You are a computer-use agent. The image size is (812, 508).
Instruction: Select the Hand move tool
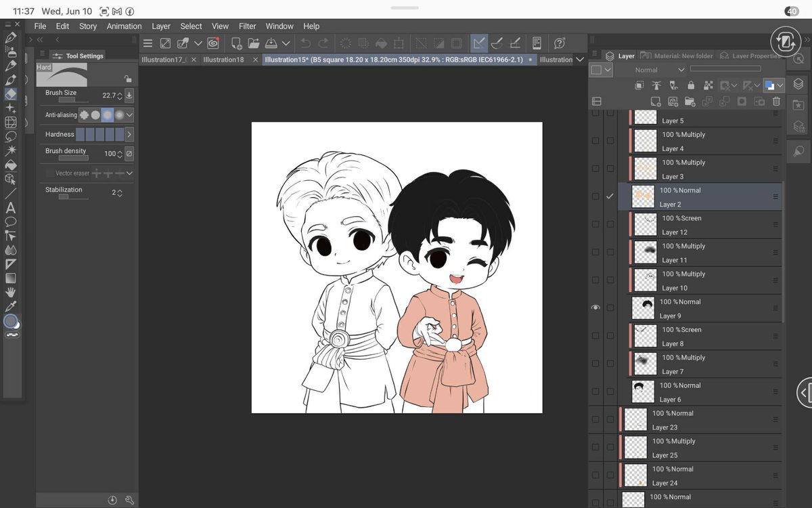coord(11,293)
